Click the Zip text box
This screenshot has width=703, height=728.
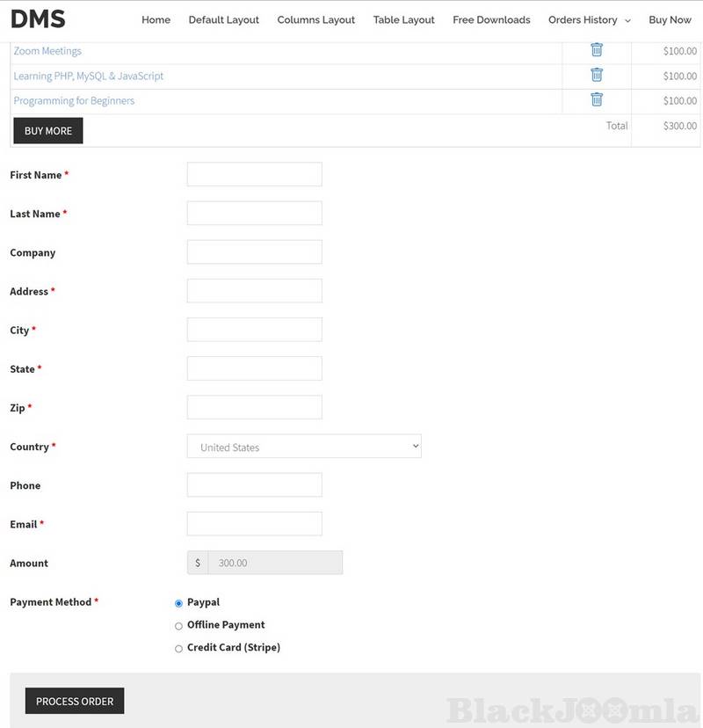tap(254, 407)
